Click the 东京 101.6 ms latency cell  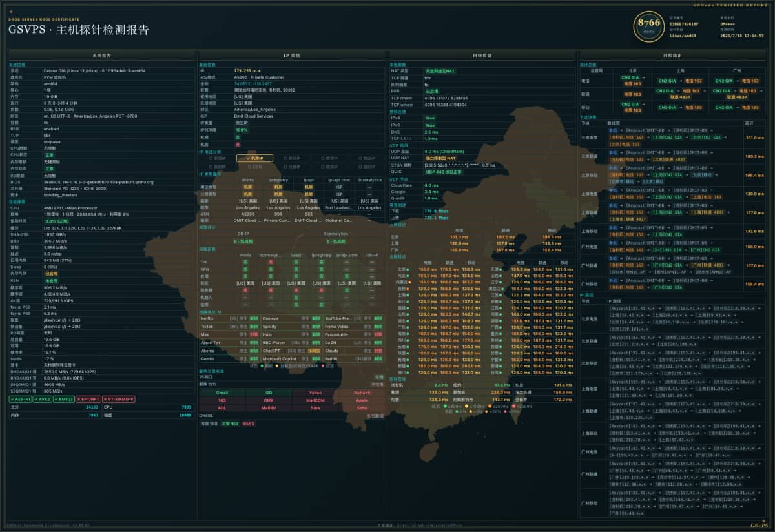(544, 385)
